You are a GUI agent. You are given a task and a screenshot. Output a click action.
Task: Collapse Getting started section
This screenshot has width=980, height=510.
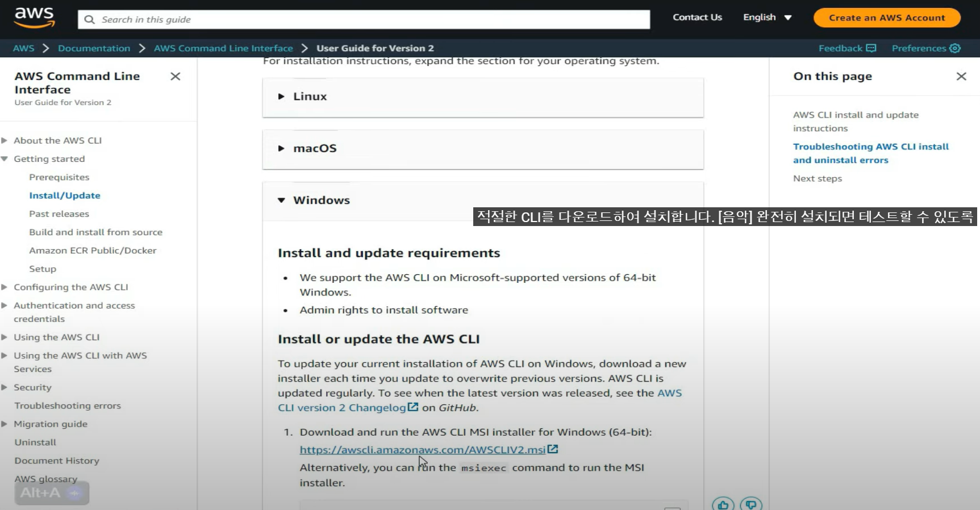coord(4,159)
